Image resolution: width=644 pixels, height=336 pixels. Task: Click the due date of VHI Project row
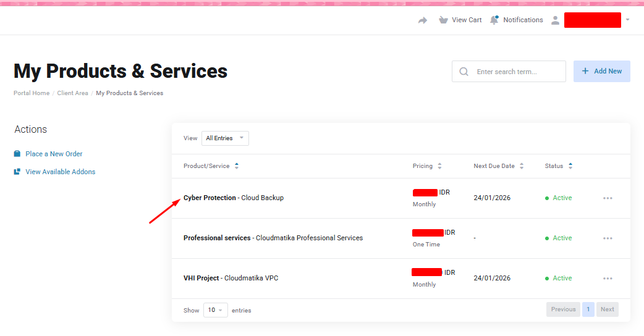(492, 278)
